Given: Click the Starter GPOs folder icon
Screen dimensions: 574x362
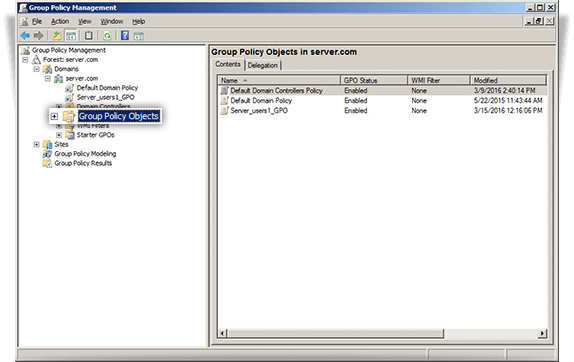Looking at the screenshot, I should click(70, 135).
